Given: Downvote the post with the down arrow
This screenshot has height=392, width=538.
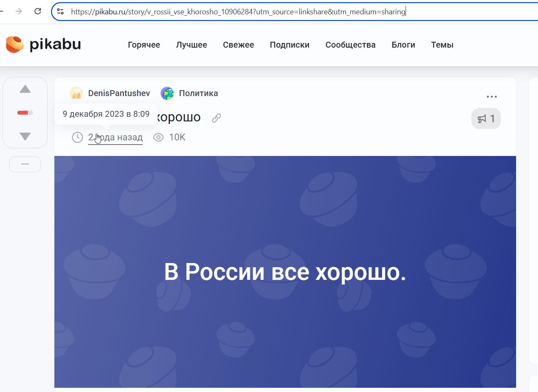Looking at the screenshot, I should coord(25,136).
